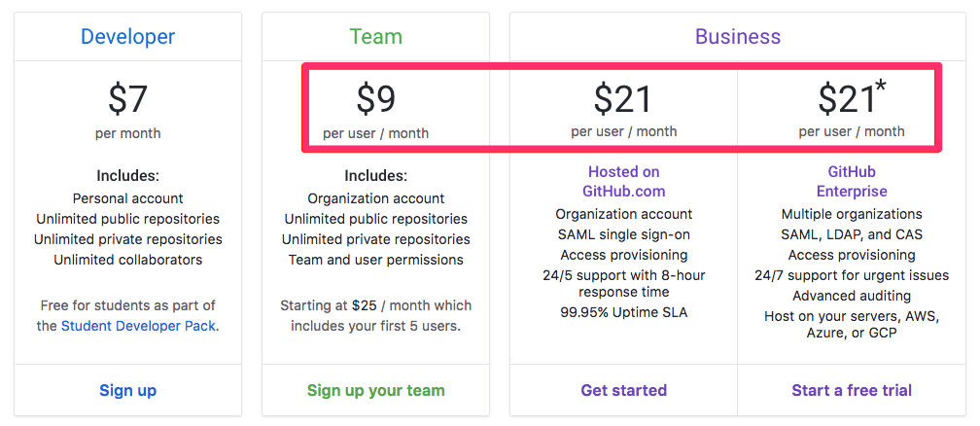980x426 pixels.
Task: Select the Business plan heading
Action: pyautogui.click(x=738, y=36)
